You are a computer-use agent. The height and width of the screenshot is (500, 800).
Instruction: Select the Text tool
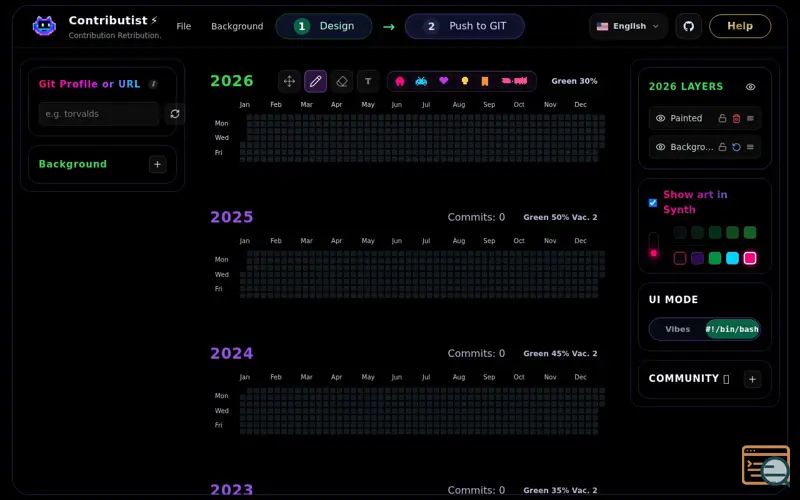pos(368,81)
